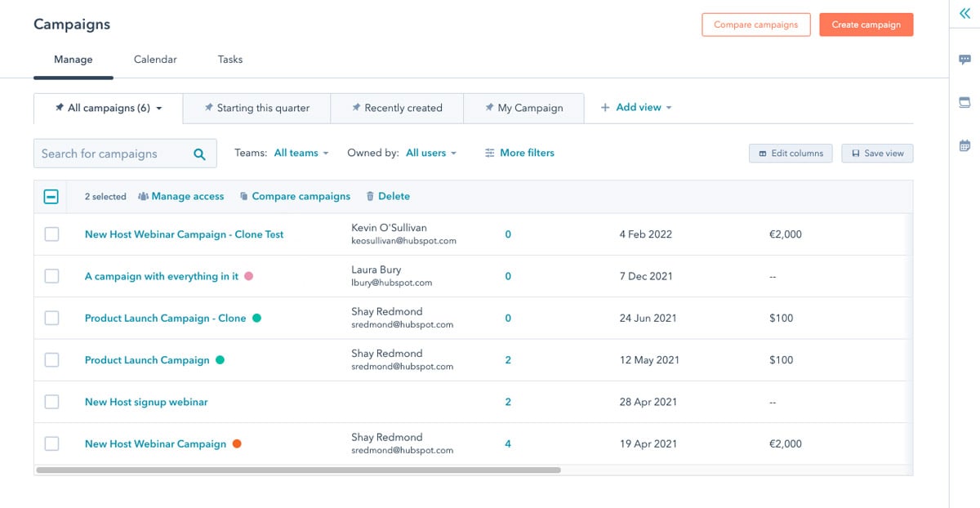Screen dimensions: 980x508
Task: Open the Tasks tab
Action: (229, 59)
